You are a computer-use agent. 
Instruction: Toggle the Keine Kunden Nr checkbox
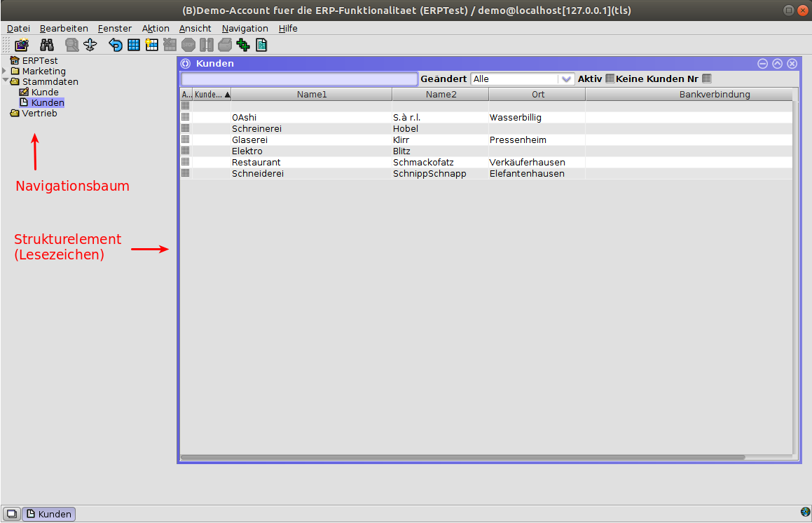(706, 79)
